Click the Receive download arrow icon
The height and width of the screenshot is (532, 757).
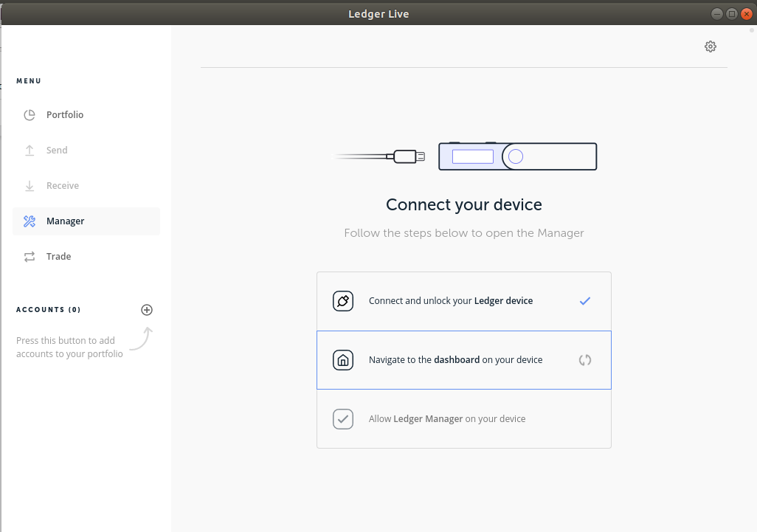[x=30, y=186]
